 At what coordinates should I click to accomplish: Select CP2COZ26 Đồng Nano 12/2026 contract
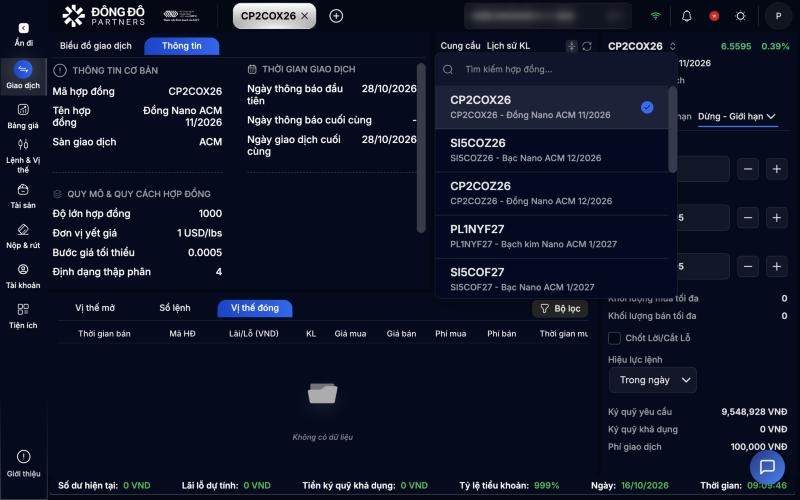(x=552, y=193)
